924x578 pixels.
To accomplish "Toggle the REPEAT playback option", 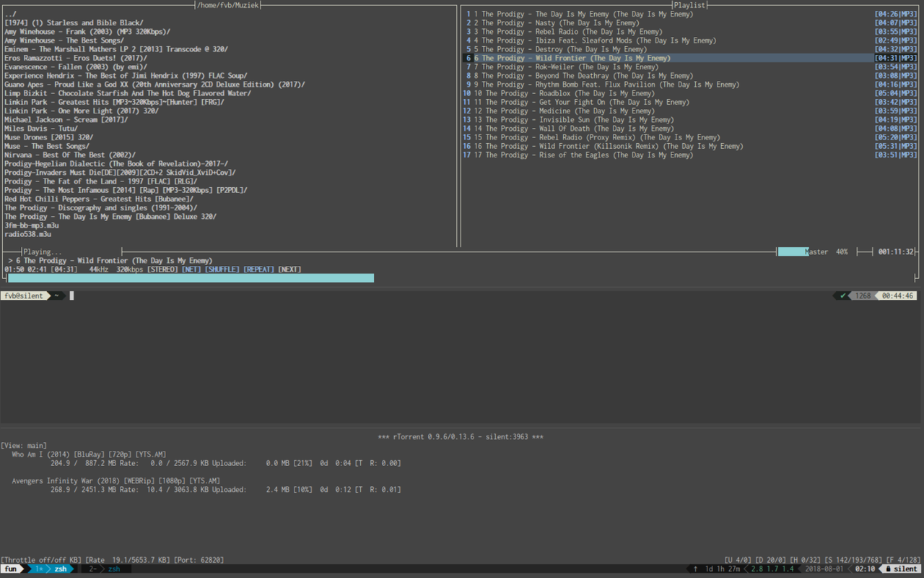I will click(259, 269).
